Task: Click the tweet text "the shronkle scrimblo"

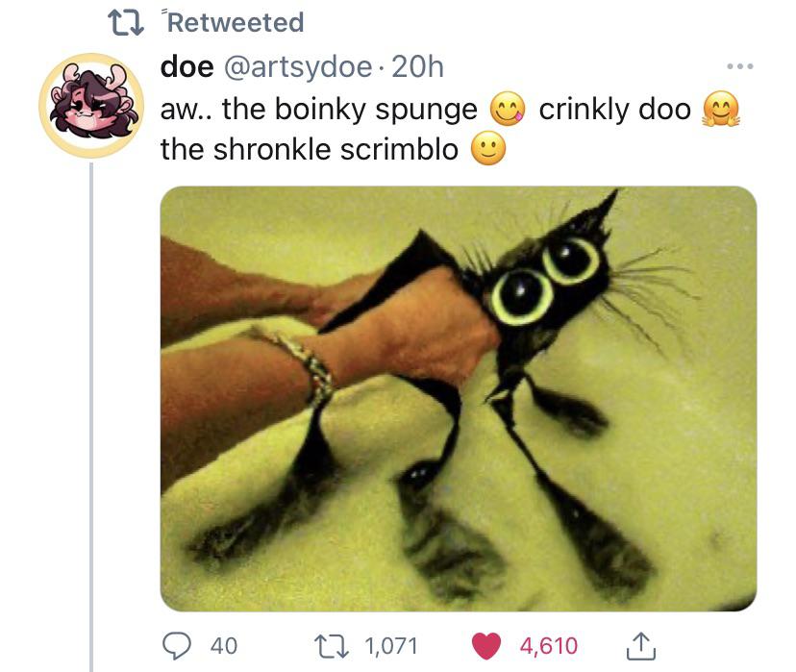Action: pos(310,150)
